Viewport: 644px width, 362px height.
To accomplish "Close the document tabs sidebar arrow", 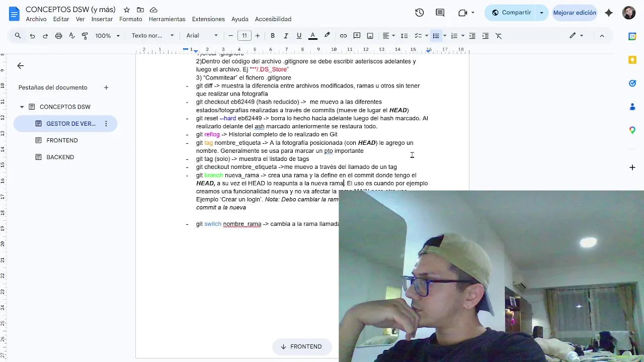I will 20,66.
